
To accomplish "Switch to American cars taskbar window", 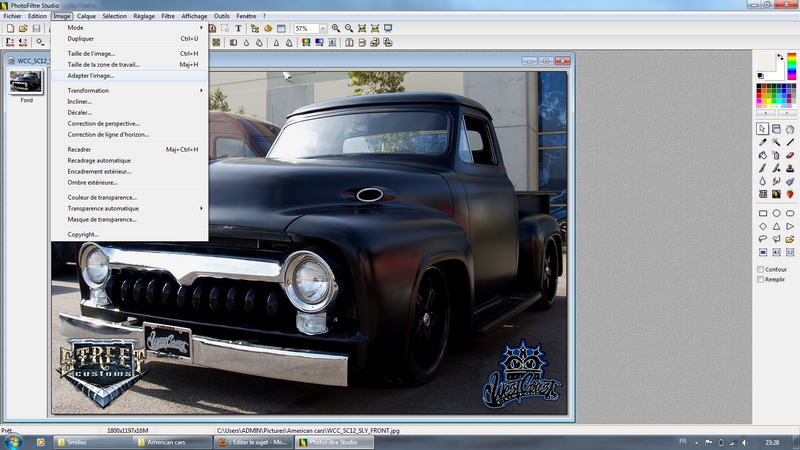I will pyautogui.click(x=172, y=442).
